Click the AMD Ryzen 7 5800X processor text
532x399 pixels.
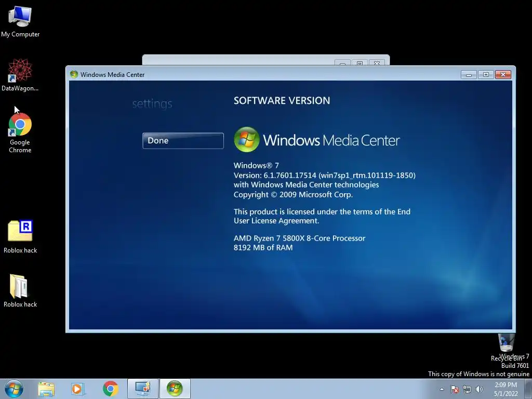point(299,238)
